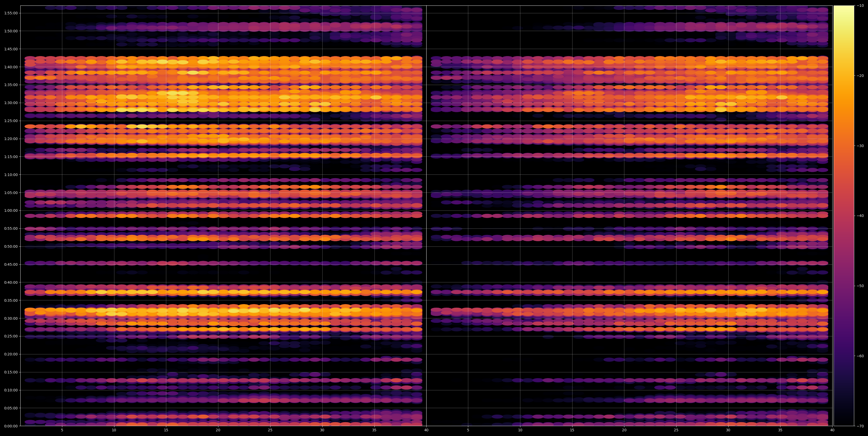
Task: Click x-axis label 35 of the right plot
Action: (x=780, y=430)
